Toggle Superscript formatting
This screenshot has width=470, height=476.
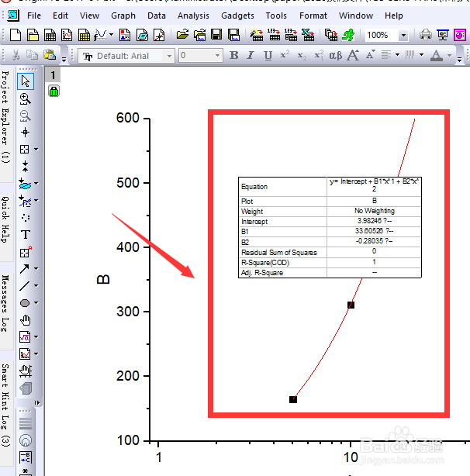285,55
